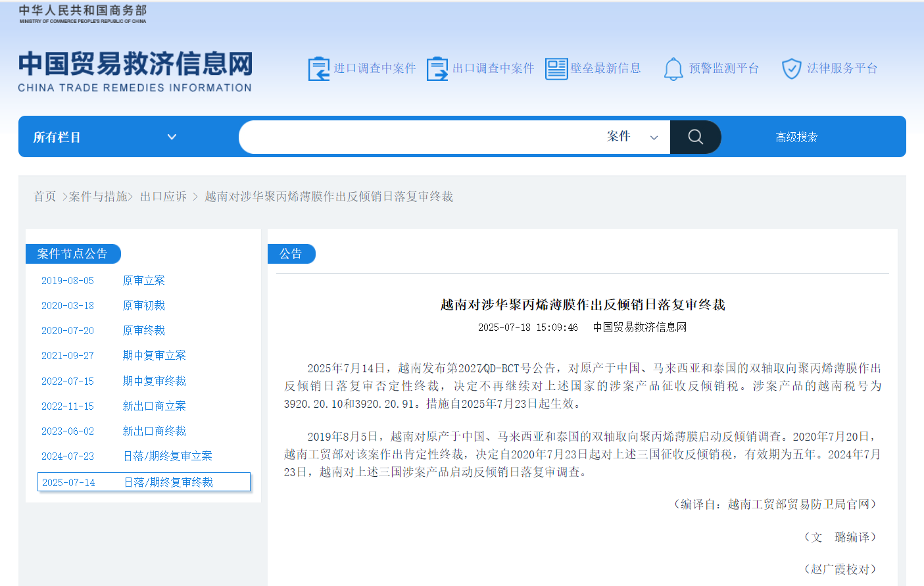Open 法律服务平台 link

point(842,68)
